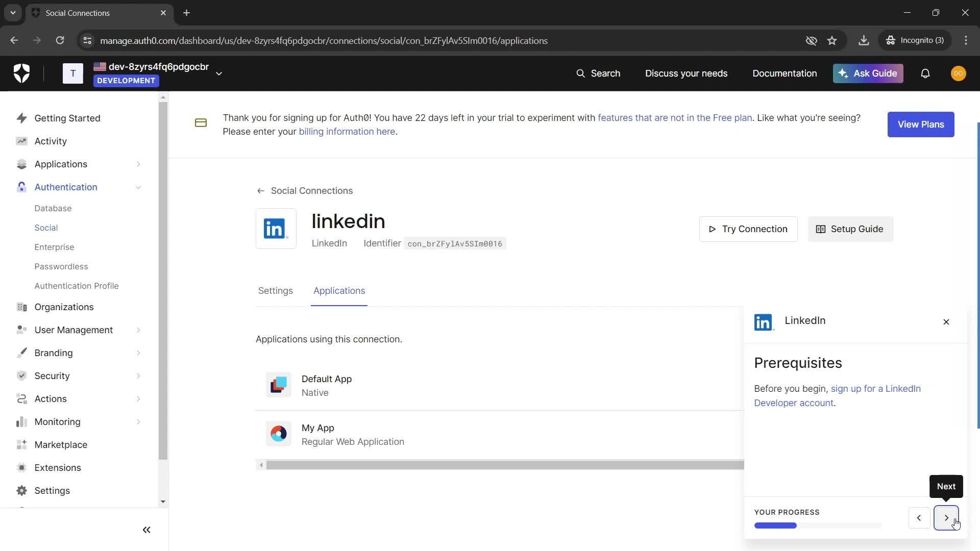This screenshot has height=551, width=980.
Task: Click billing information here link
Action: pyautogui.click(x=347, y=132)
